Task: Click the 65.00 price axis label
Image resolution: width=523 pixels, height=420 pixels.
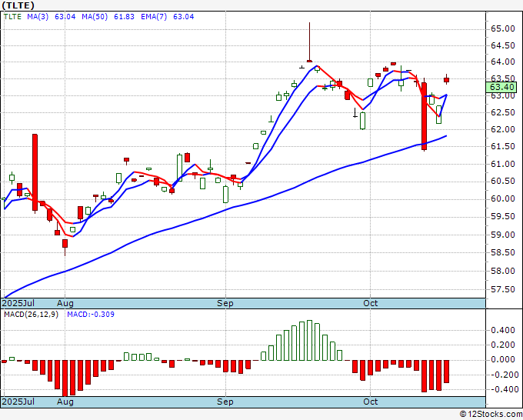Action: pos(503,29)
